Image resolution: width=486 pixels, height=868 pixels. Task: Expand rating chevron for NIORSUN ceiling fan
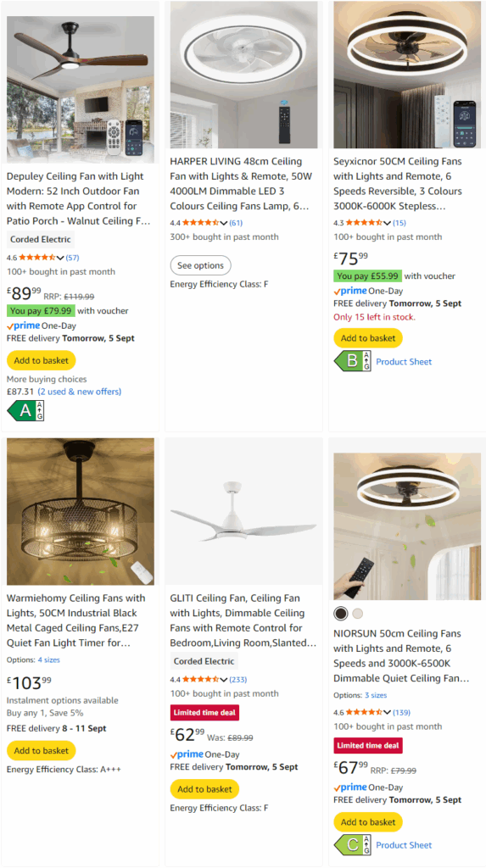tap(387, 712)
